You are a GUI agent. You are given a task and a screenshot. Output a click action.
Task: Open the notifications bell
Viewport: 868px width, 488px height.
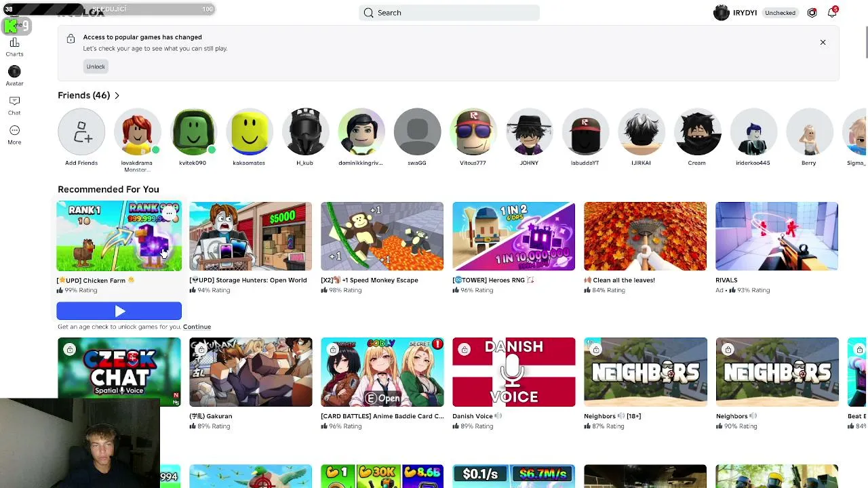tap(831, 13)
